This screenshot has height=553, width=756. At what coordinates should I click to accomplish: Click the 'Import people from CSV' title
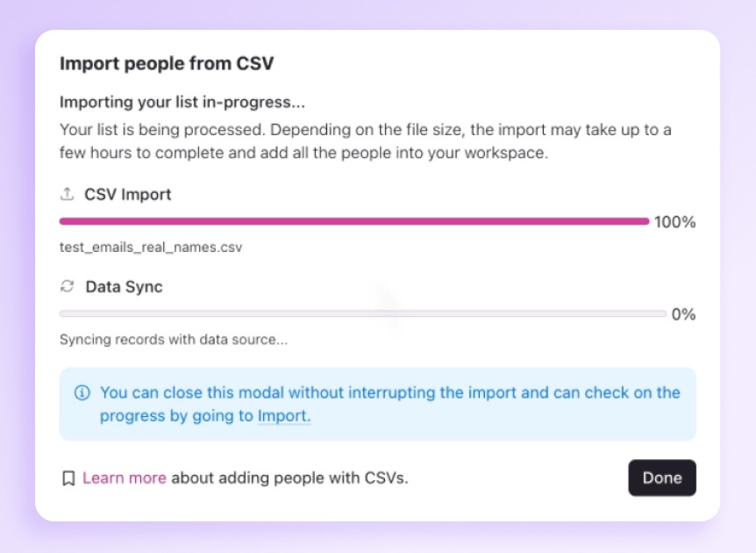pyautogui.click(x=167, y=63)
